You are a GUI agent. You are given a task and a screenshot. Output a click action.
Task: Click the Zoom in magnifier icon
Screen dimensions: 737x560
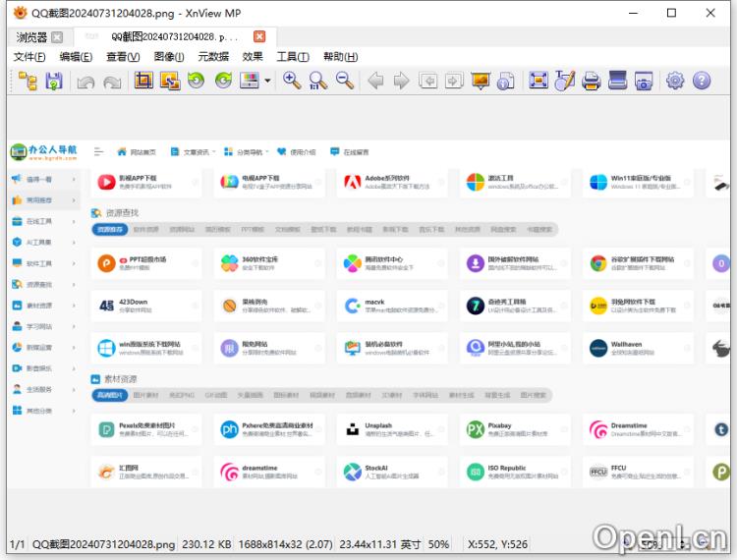tap(292, 82)
